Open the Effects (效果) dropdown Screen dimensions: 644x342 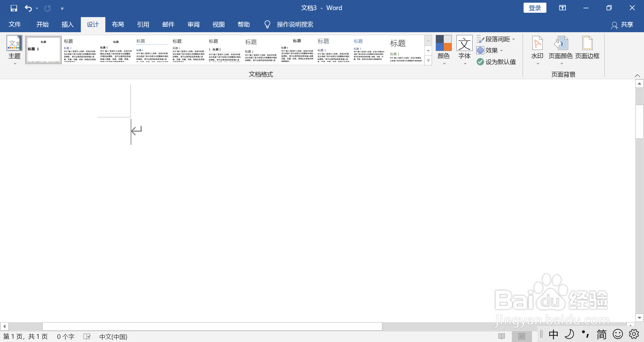click(490, 50)
